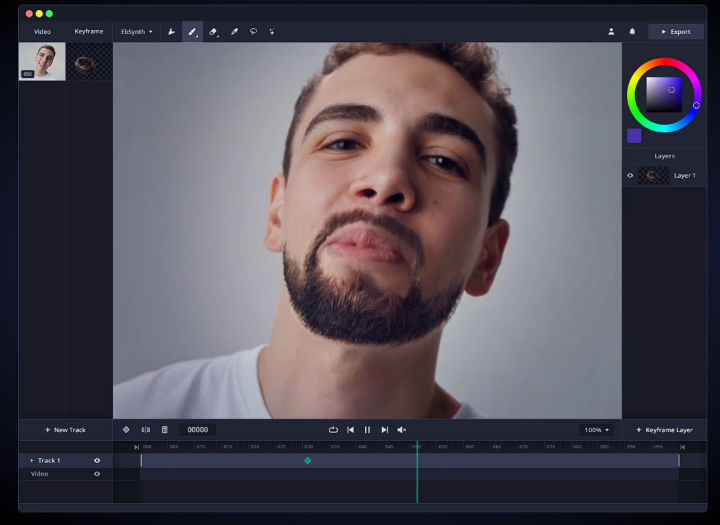Switch to the Video tab
Screen dimensions: 720x525
pos(42,32)
